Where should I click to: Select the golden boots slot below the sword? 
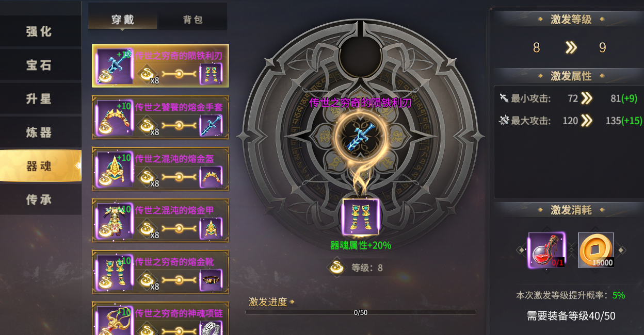tap(361, 217)
